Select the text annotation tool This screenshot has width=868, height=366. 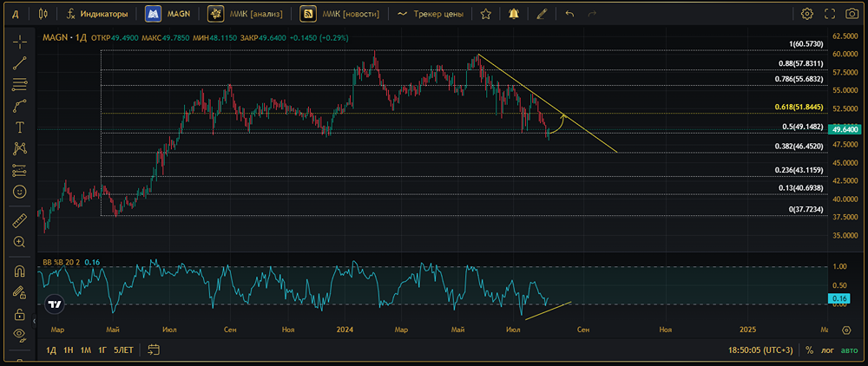pos(20,127)
